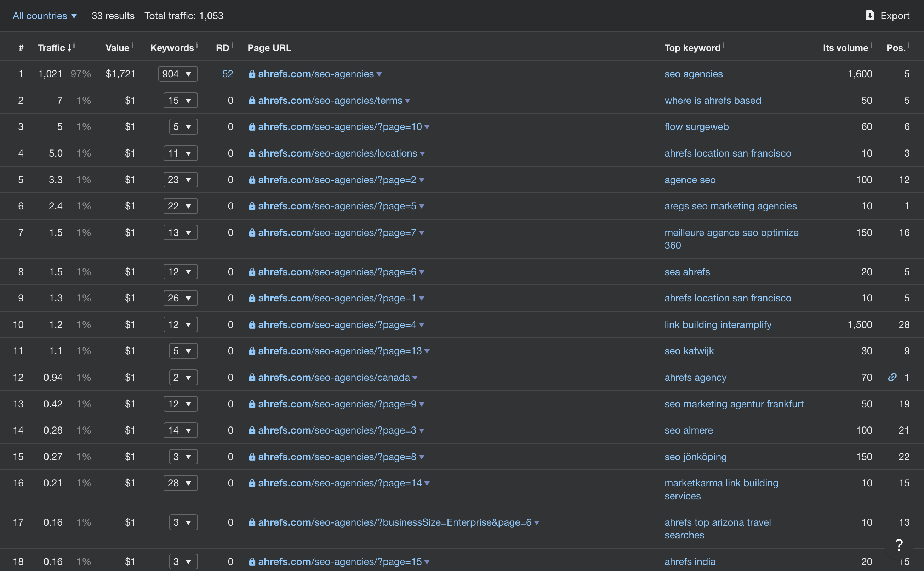This screenshot has width=924, height=571.
Task: Click the info icon next to RD header
Action: (232, 45)
